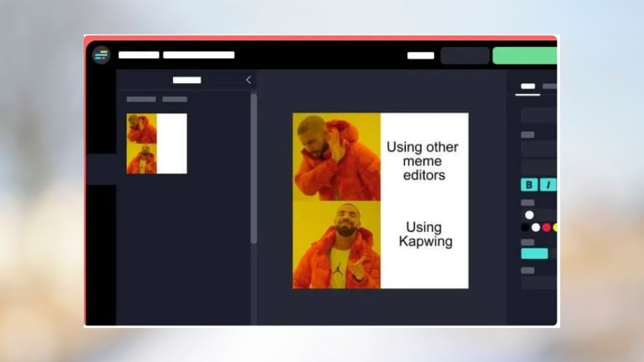Viewport: 644px width, 362px height.
Task: Choose the red color swatch
Action: (x=546, y=227)
